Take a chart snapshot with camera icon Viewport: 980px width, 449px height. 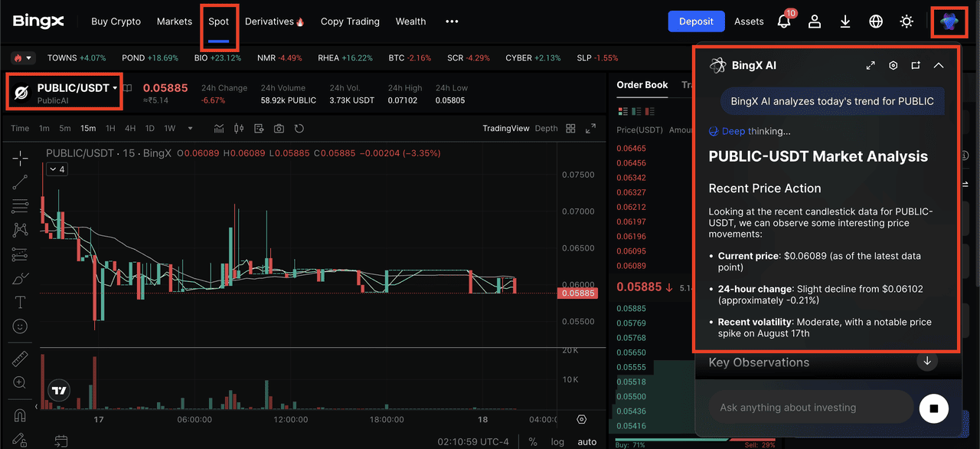pos(279,128)
